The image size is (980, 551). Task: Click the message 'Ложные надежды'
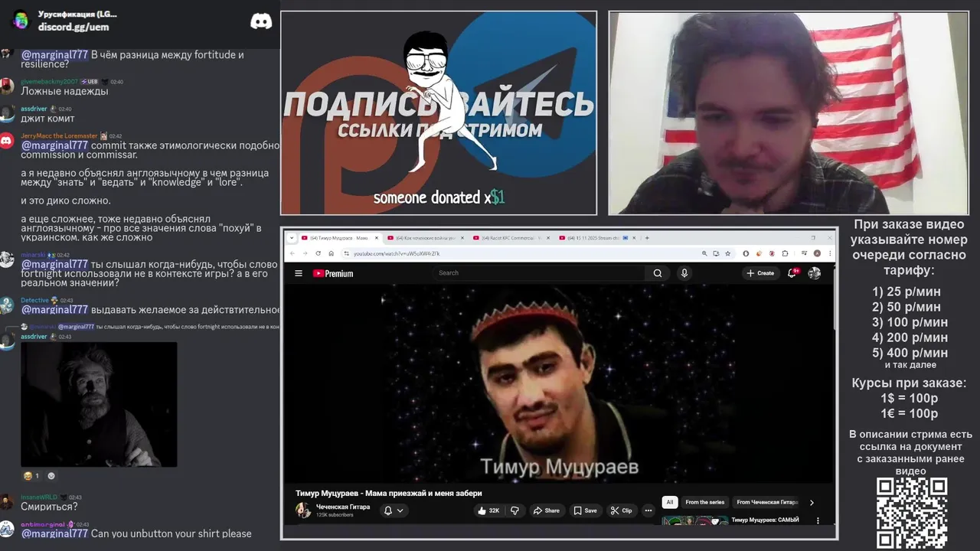(x=64, y=91)
